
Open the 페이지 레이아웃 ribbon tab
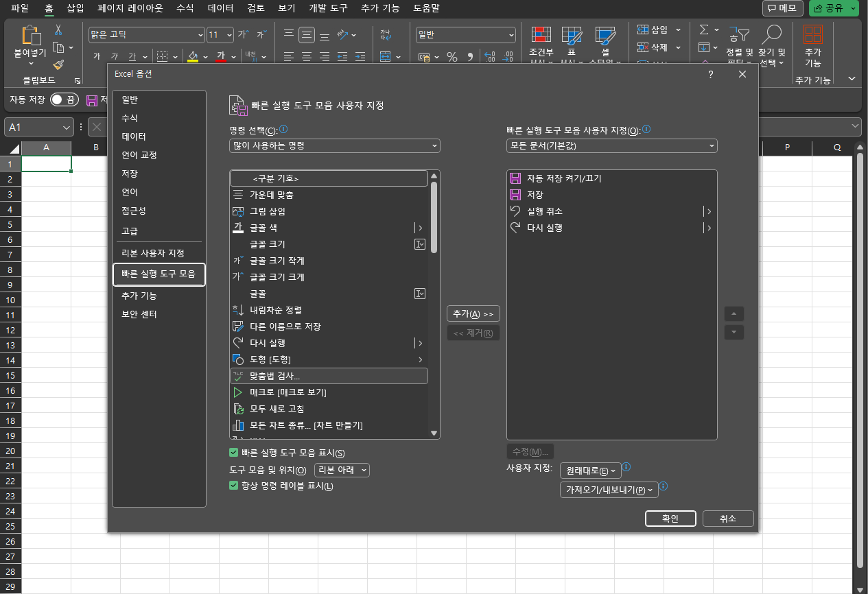click(x=130, y=8)
